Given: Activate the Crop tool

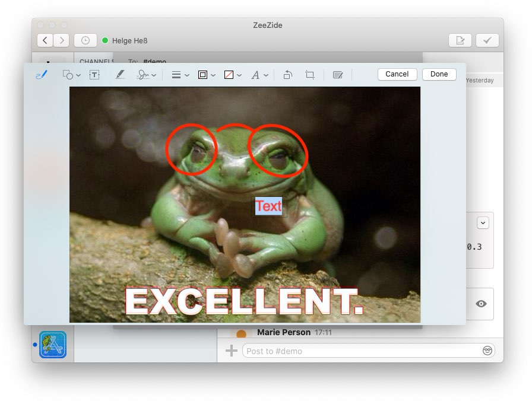Looking at the screenshot, I should point(309,75).
